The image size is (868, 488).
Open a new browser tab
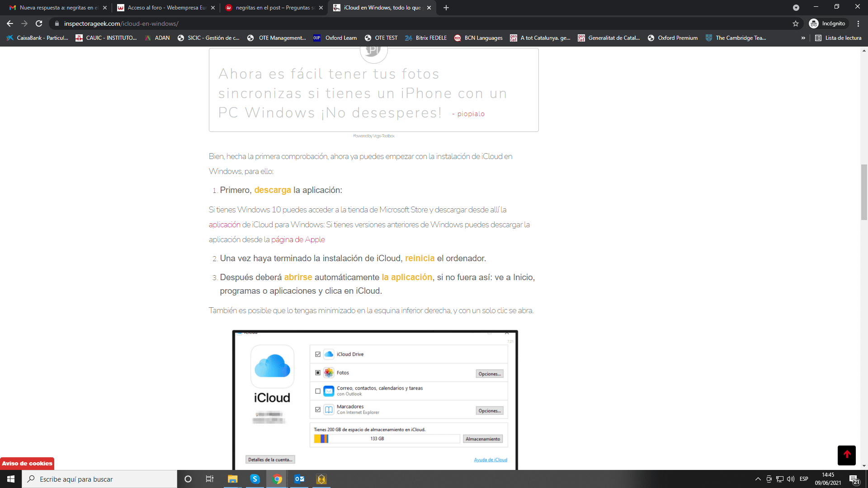click(446, 8)
